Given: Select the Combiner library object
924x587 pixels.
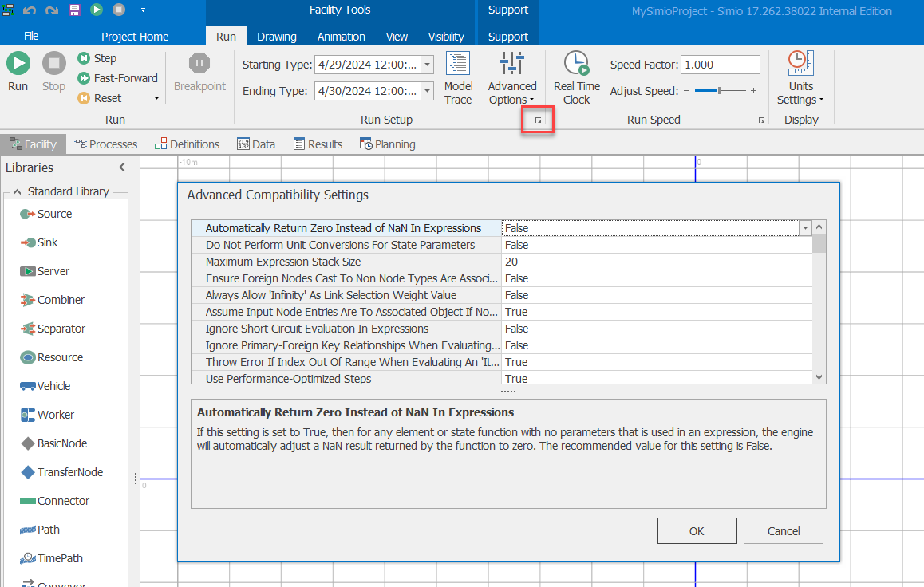Looking at the screenshot, I should (x=53, y=300).
